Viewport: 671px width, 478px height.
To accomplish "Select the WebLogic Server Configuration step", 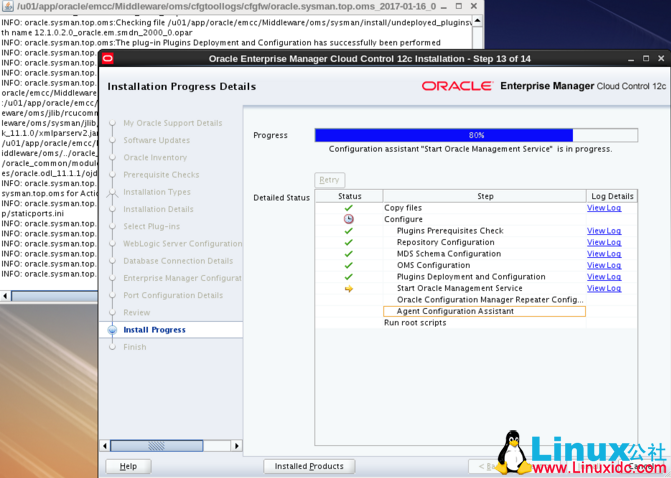I will point(182,243).
